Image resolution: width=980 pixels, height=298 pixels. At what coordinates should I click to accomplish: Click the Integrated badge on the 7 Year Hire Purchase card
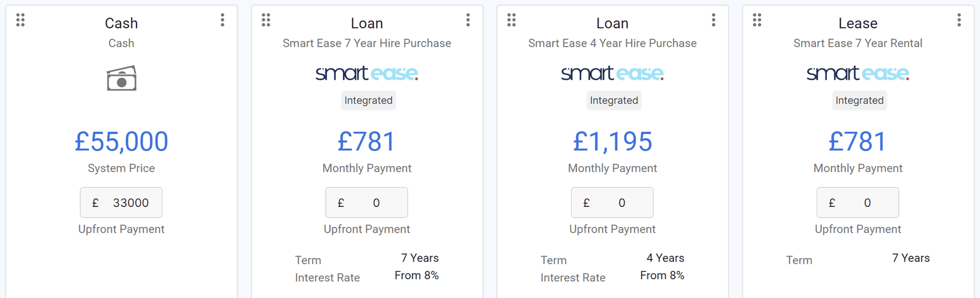pos(368,100)
